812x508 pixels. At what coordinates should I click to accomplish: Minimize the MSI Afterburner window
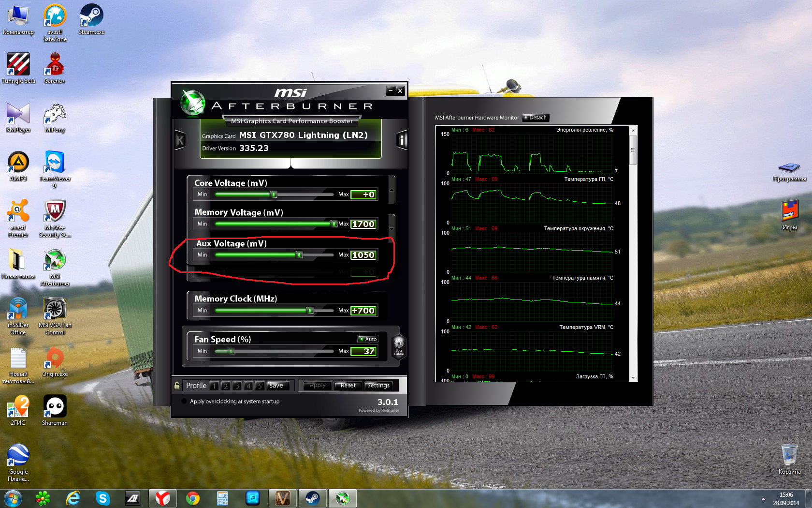[x=391, y=90]
